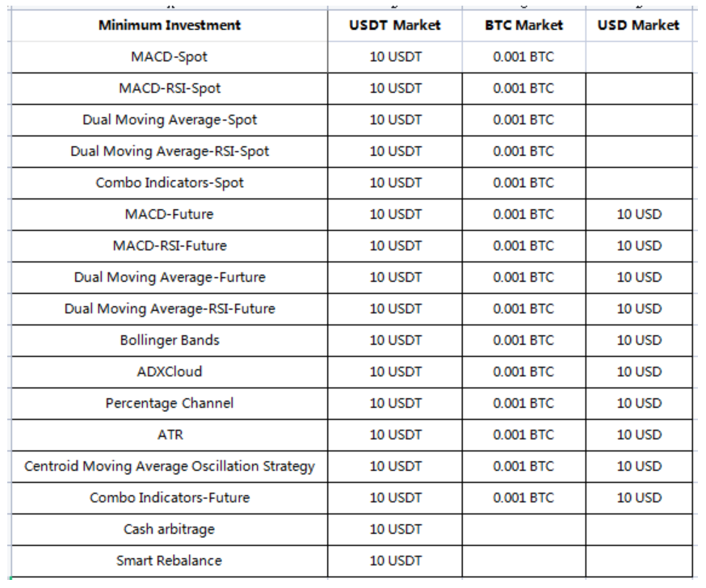Click the 0.001 BTC value for Bollinger Bands
Screen dimensions: 706x588
pyautogui.click(x=523, y=341)
